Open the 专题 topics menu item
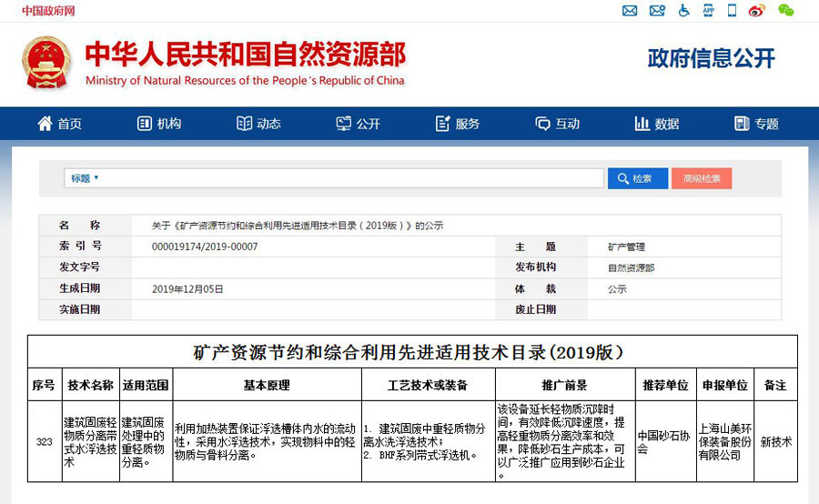The width and height of the screenshot is (819, 504). click(756, 124)
